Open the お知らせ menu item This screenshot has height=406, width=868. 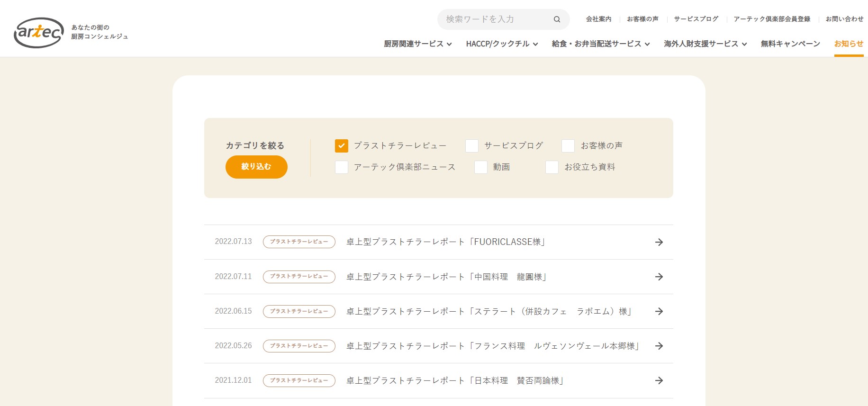[x=849, y=44]
